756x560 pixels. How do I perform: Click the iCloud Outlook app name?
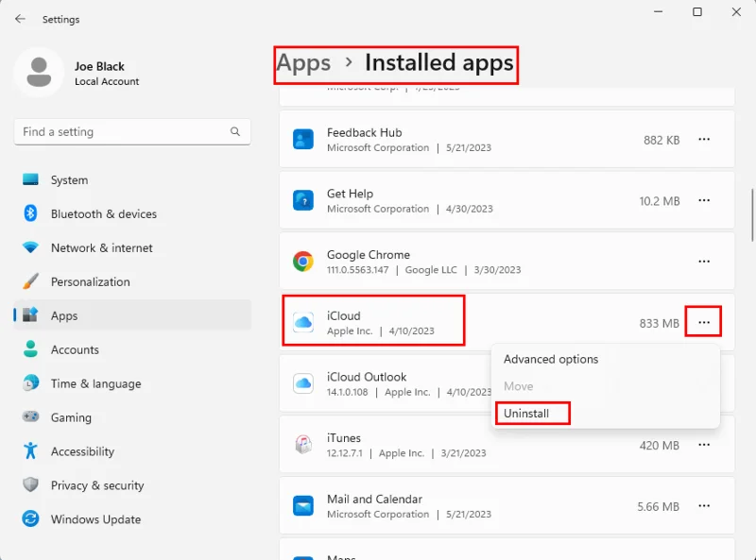tap(367, 377)
